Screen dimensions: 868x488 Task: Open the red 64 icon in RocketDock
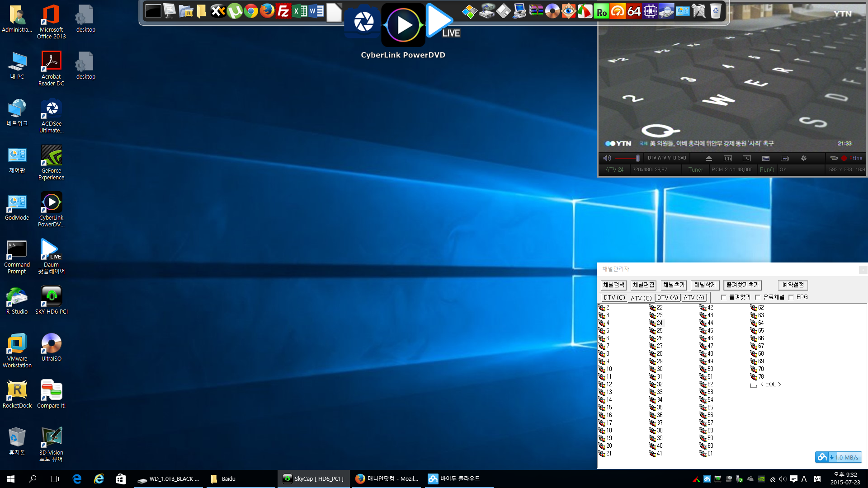pyautogui.click(x=634, y=11)
